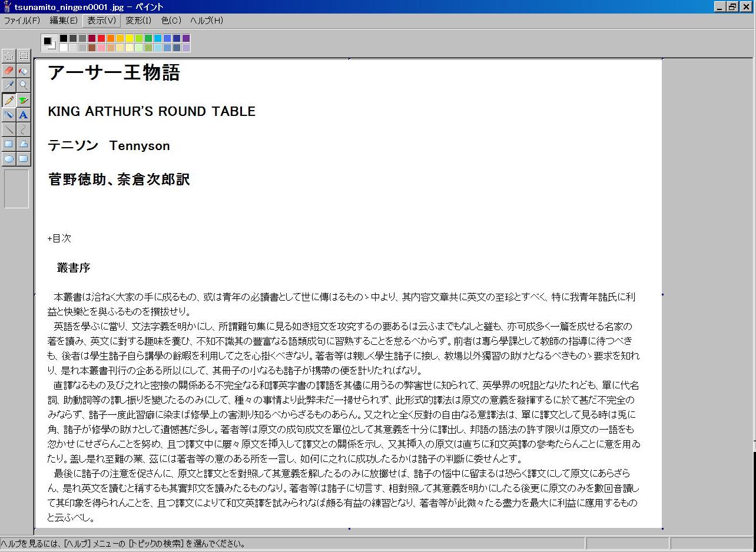Pick the purple color swatch
The height and width of the screenshot is (552, 756).
[x=186, y=38]
